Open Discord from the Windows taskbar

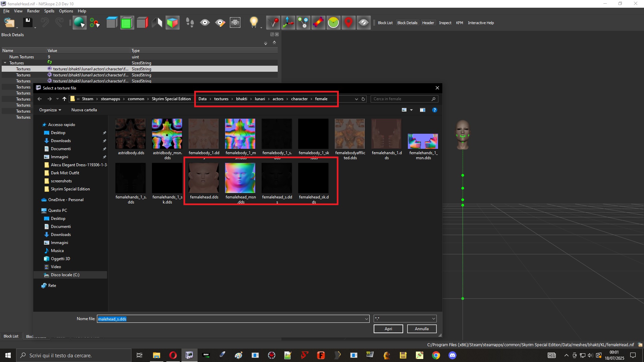click(x=452, y=355)
